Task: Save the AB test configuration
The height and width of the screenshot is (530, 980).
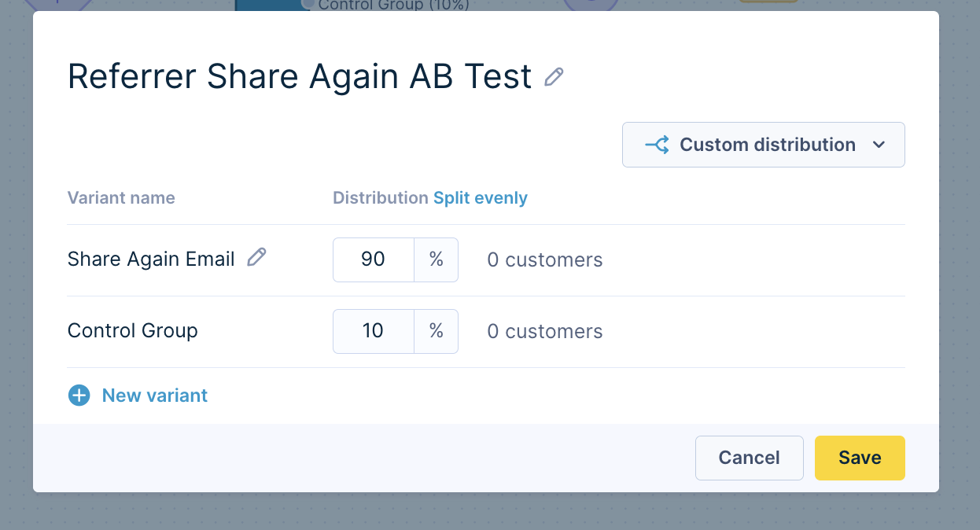Action: [x=860, y=458]
